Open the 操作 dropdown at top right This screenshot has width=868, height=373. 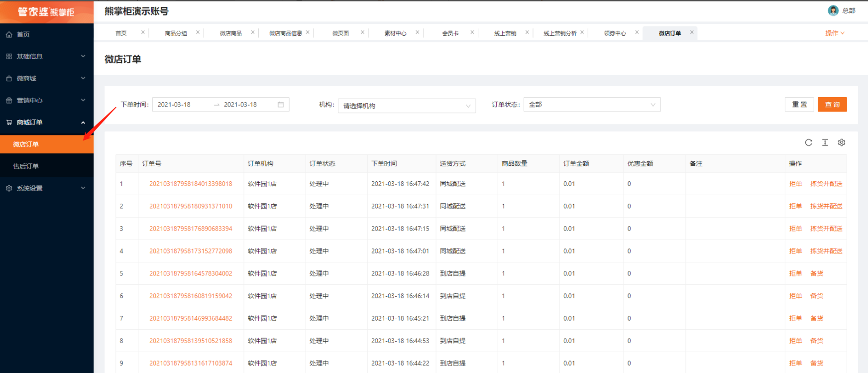pyautogui.click(x=835, y=33)
